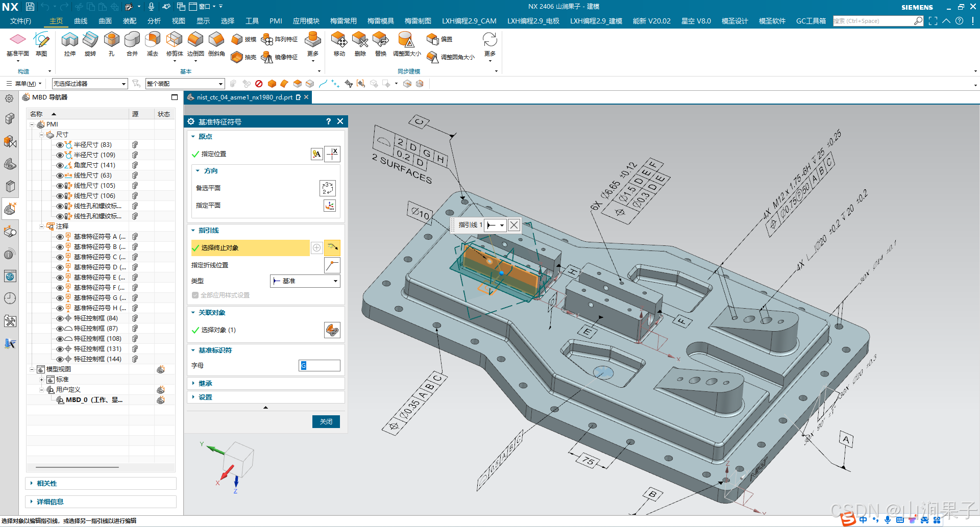
Task: Click the 偏置 offset region tool
Action: (x=439, y=39)
